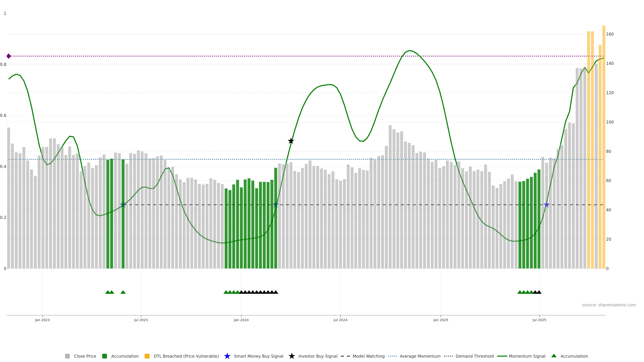Screen dimensions: 644x362
Task: Click the blue Smart Money star near July 2025
Action: pyautogui.click(x=547, y=205)
